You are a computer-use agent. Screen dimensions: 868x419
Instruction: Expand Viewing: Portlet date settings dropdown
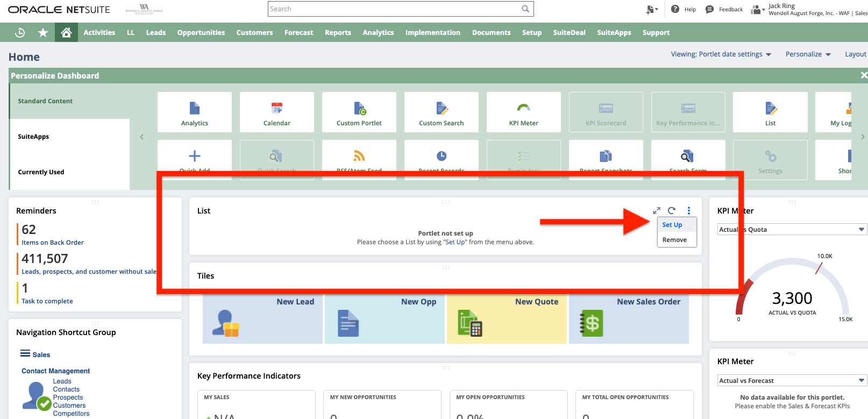tap(721, 54)
